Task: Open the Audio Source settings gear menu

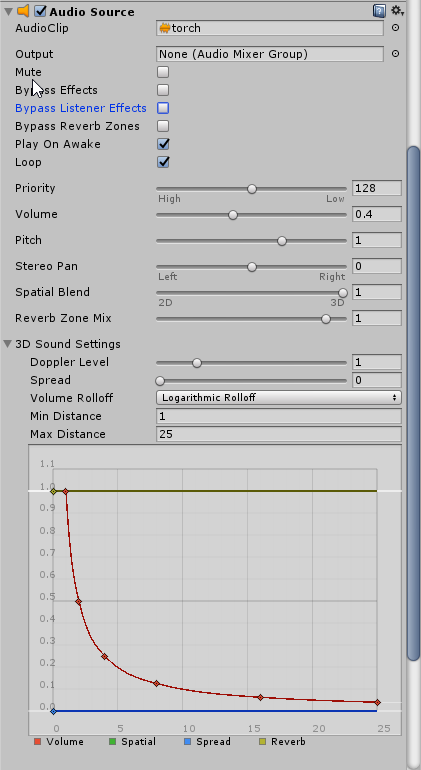Action: click(x=397, y=11)
